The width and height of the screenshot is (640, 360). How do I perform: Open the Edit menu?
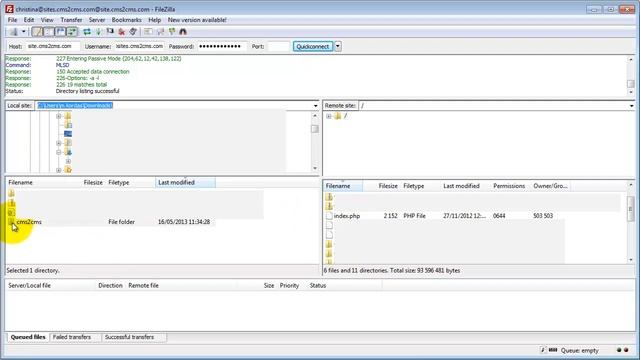pyautogui.click(x=29, y=20)
